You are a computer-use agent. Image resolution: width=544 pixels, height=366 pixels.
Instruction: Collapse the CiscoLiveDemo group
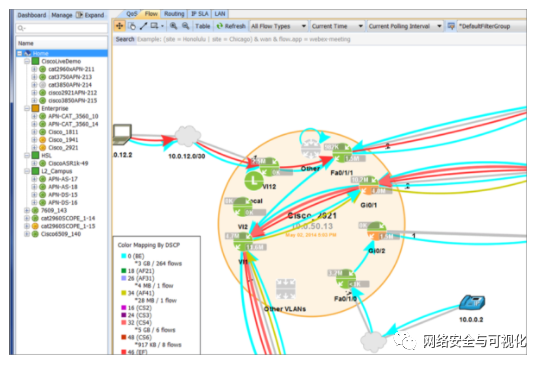pyautogui.click(x=27, y=61)
